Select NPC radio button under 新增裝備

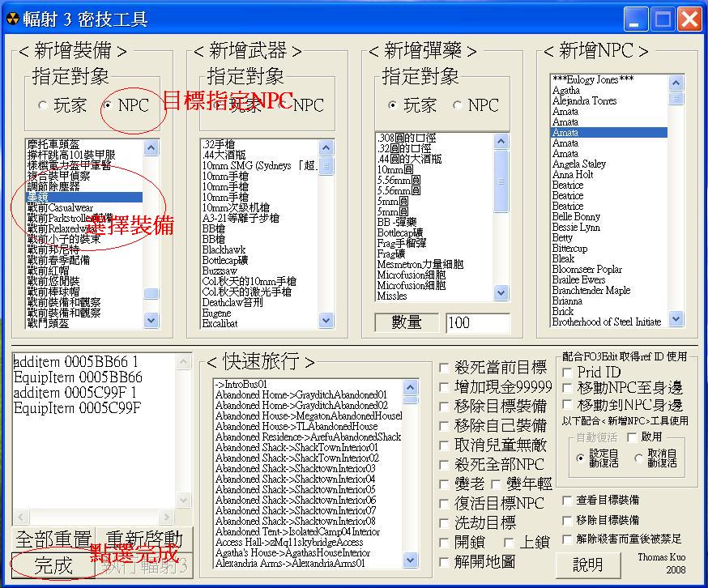[109, 105]
